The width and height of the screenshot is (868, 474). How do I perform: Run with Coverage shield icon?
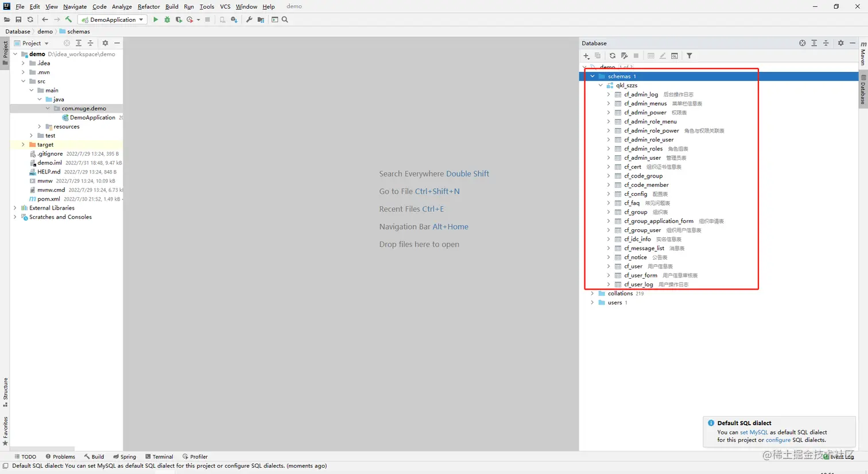pos(179,20)
